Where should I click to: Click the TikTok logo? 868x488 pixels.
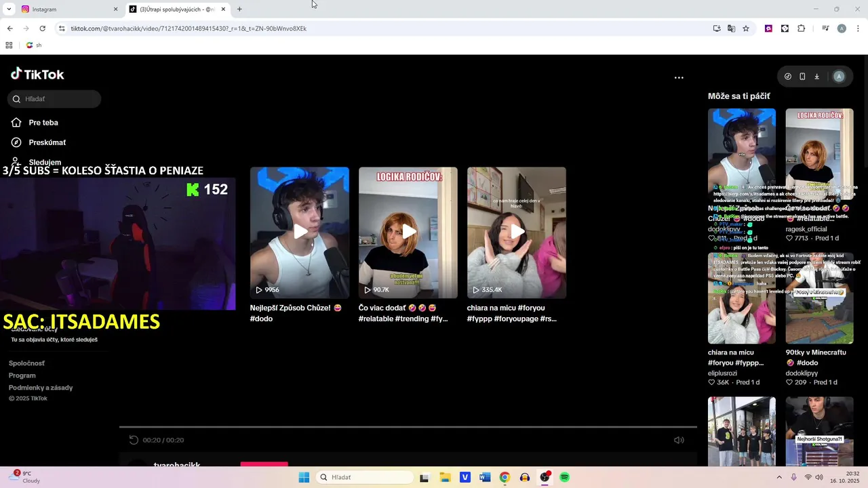[37, 74]
